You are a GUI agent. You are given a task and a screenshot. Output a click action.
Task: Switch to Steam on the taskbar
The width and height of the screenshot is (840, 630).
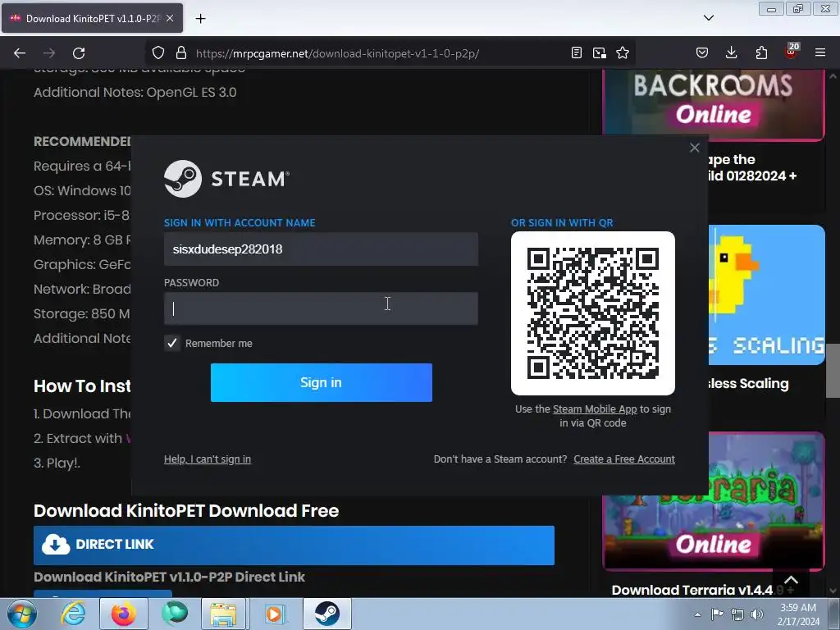click(327, 614)
